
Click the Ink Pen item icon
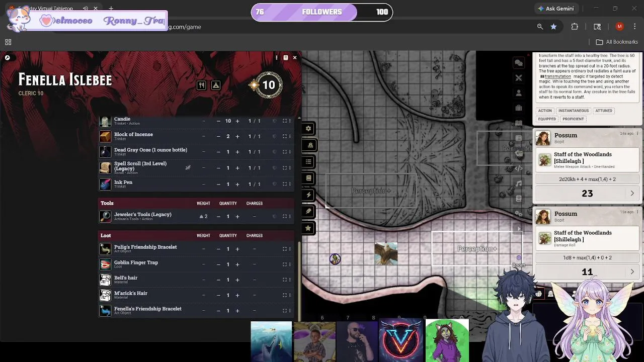tap(105, 184)
